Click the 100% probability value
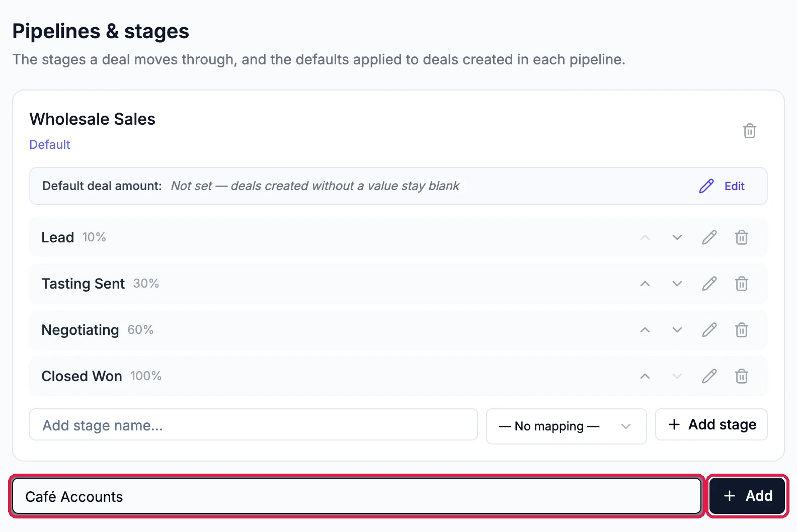The image size is (797, 532). pos(146,376)
